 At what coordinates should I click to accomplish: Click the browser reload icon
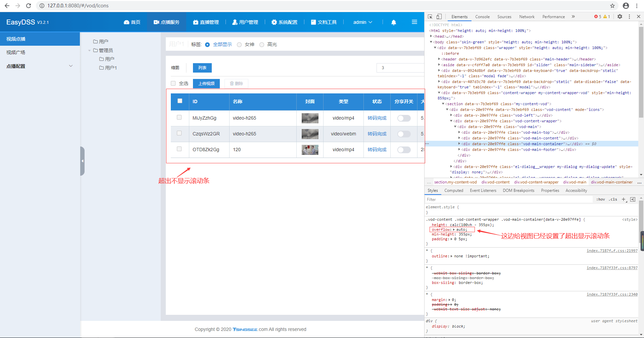(x=29, y=6)
